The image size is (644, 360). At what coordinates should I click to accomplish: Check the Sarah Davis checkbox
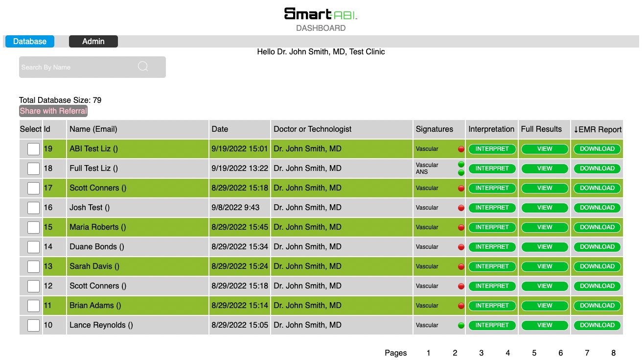[x=33, y=266]
